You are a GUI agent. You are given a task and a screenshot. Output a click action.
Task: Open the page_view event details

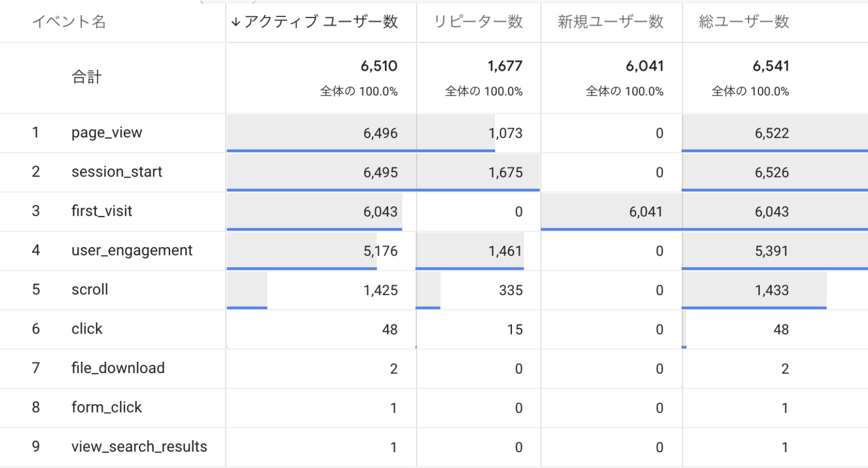click(x=106, y=132)
